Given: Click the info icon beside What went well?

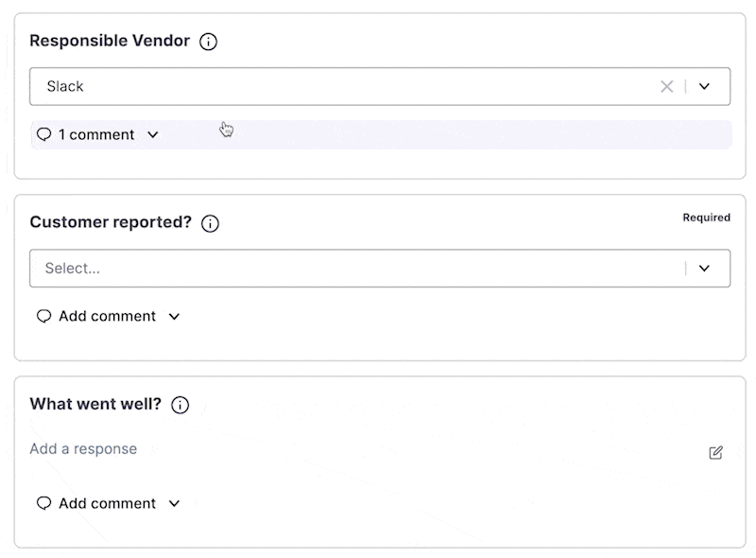Looking at the screenshot, I should 180,405.
